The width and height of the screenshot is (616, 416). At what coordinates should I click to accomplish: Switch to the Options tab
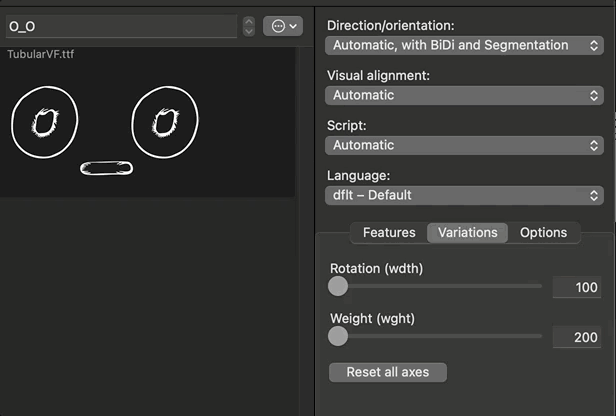(x=543, y=232)
